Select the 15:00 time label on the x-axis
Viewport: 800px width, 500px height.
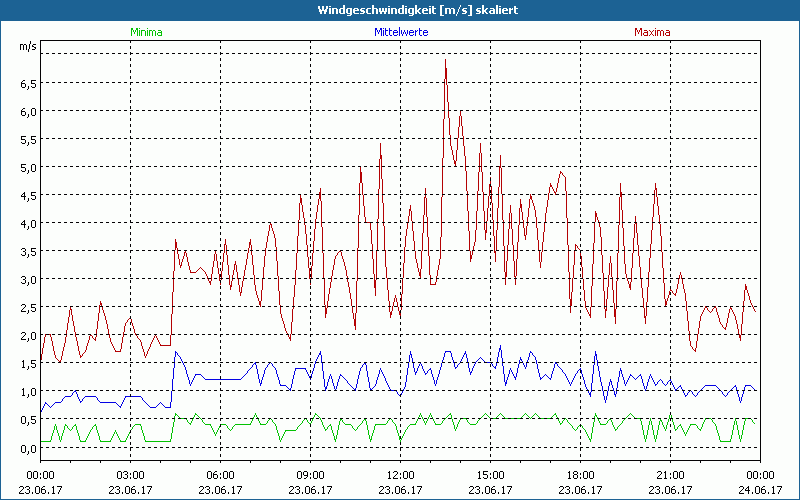[490, 475]
